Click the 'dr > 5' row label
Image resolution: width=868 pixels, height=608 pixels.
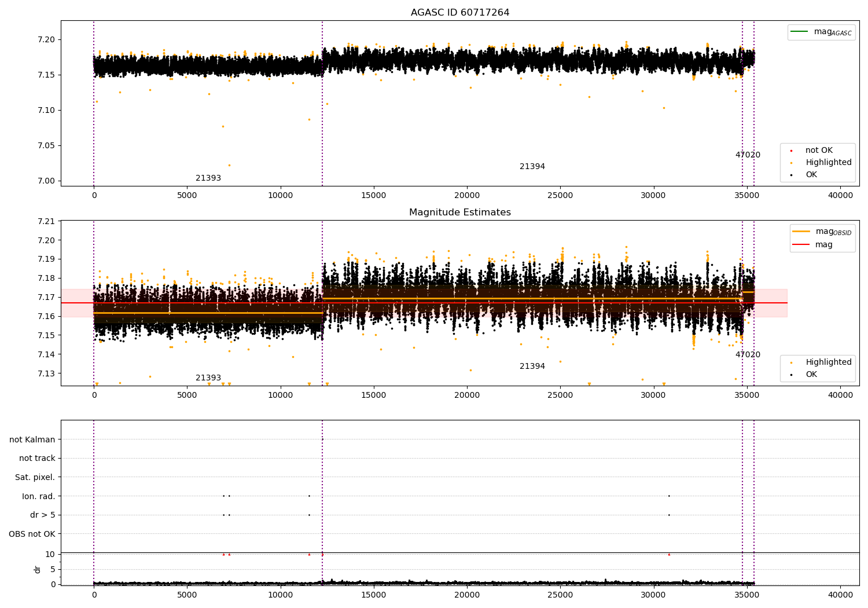[42, 515]
